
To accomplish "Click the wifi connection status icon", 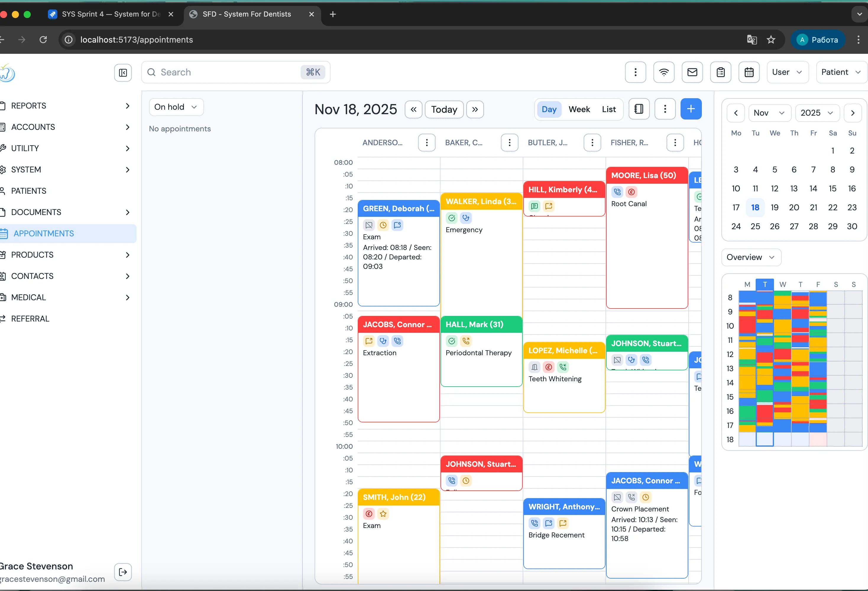I will click(x=664, y=72).
